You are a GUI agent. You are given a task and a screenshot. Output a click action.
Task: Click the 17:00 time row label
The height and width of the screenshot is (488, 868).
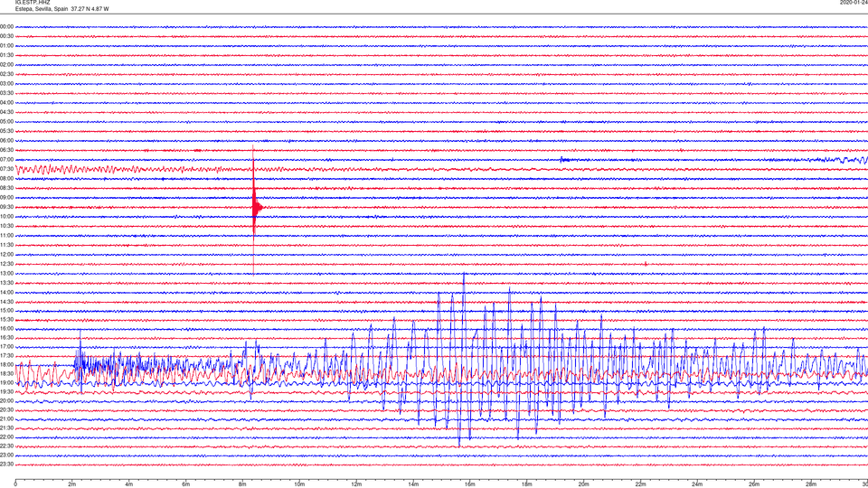coord(6,347)
